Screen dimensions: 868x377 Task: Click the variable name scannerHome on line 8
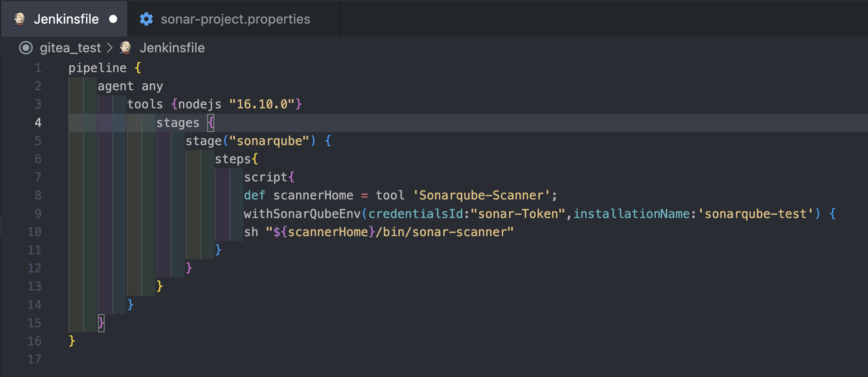(x=313, y=195)
